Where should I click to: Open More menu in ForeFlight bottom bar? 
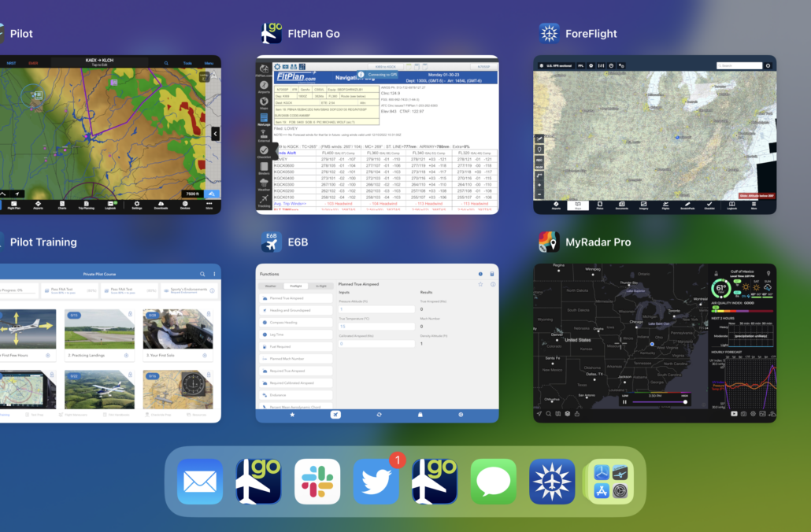tap(754, 205)
